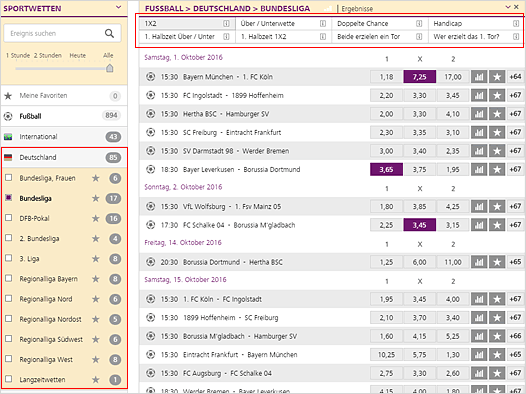Check the Regionalliga Bayern checkbox

9,278
